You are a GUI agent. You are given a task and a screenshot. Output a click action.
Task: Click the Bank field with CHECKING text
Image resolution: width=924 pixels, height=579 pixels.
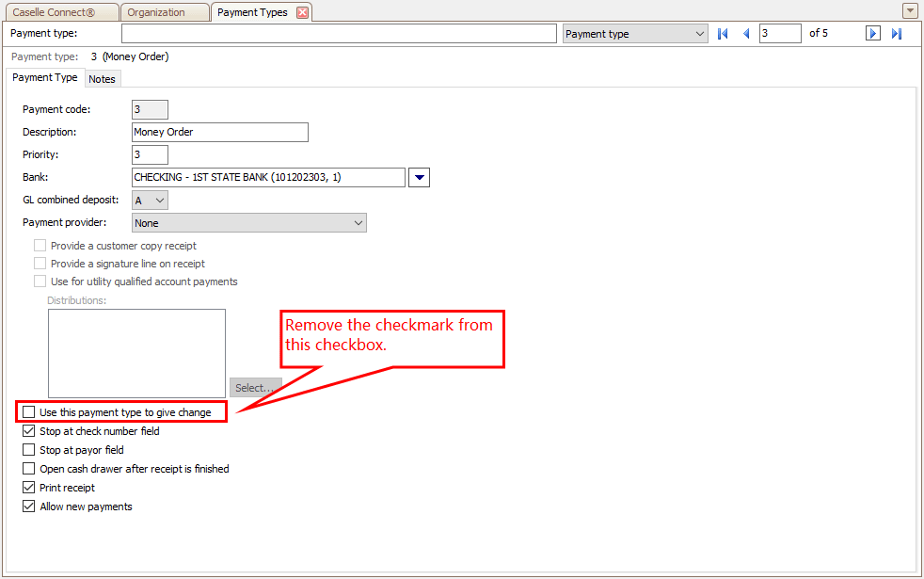269,178
